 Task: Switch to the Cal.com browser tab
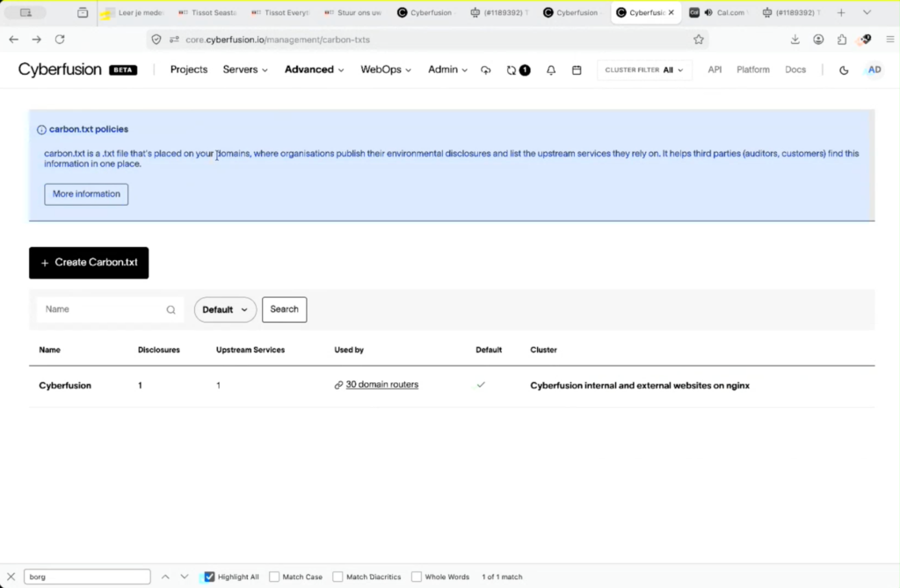[x=721, y=12]
